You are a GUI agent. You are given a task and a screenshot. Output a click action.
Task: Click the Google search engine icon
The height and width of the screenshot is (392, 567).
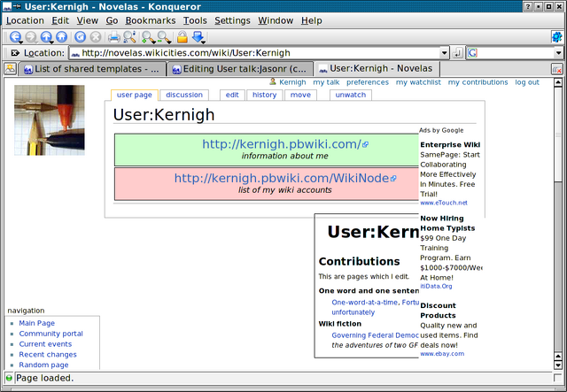point(472,53)
